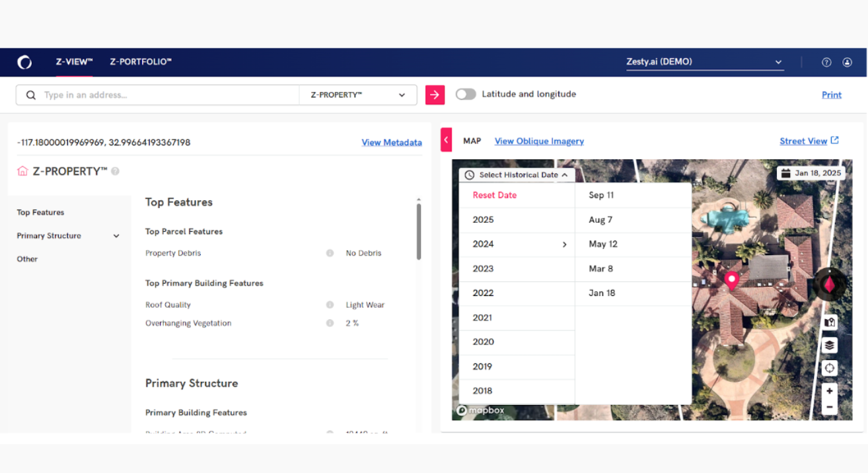Screen dimensions: 868x473
Task: Switch to the Z-PORTFOLIO tab
Action: pos(141,61)
